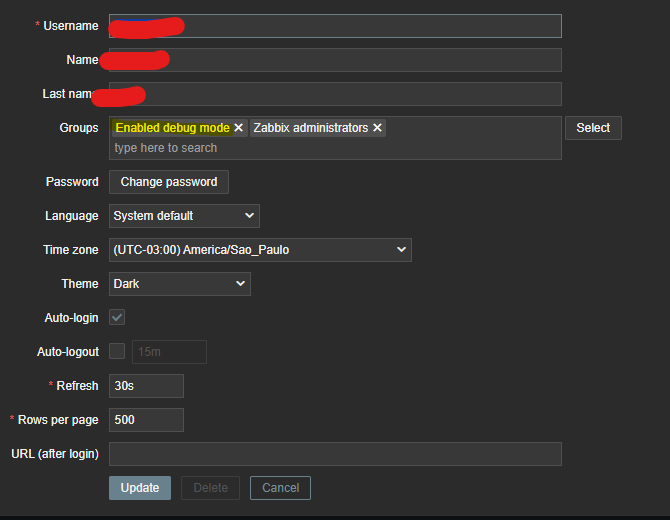Viewport: 670px width, 520px height.
Task: Click the Auto-logout 15m time field
Action: pyautogui.click(x=168, y=352)
